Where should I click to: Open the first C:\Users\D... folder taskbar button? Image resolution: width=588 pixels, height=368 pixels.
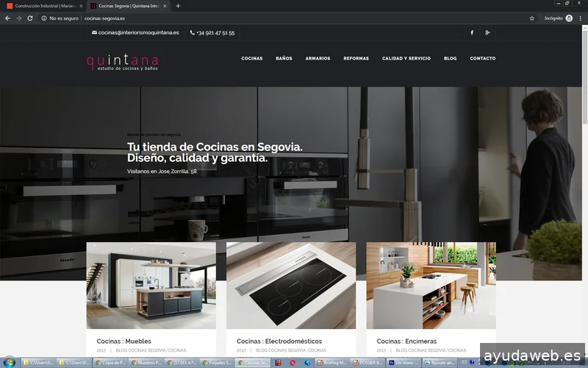click(x=38, y=362)
